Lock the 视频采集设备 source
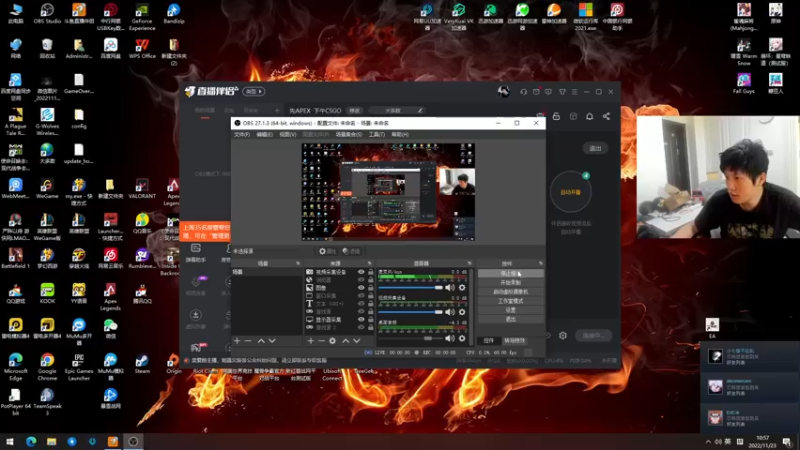This screenshot has height=450, width=800. point(371,272)
